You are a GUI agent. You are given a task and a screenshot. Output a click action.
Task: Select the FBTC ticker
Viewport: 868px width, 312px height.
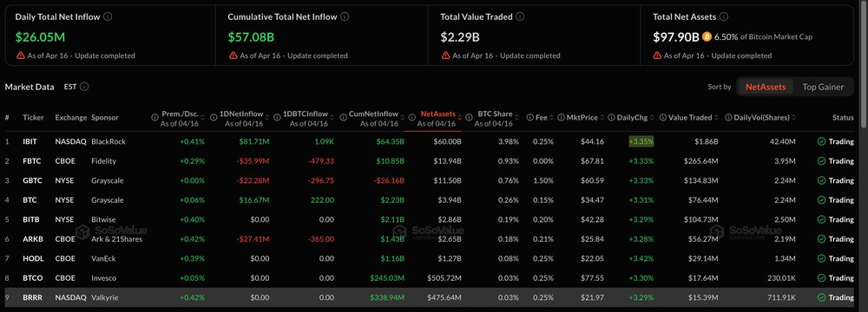pyautogui.click(x=31, y=161)
